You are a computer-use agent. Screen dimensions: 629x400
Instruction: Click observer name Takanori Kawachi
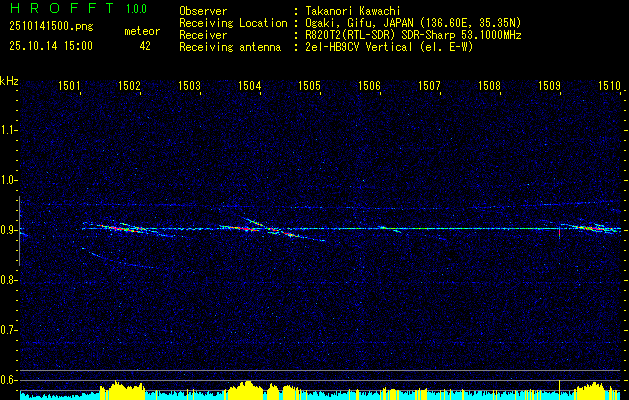[x=353, y=11]
